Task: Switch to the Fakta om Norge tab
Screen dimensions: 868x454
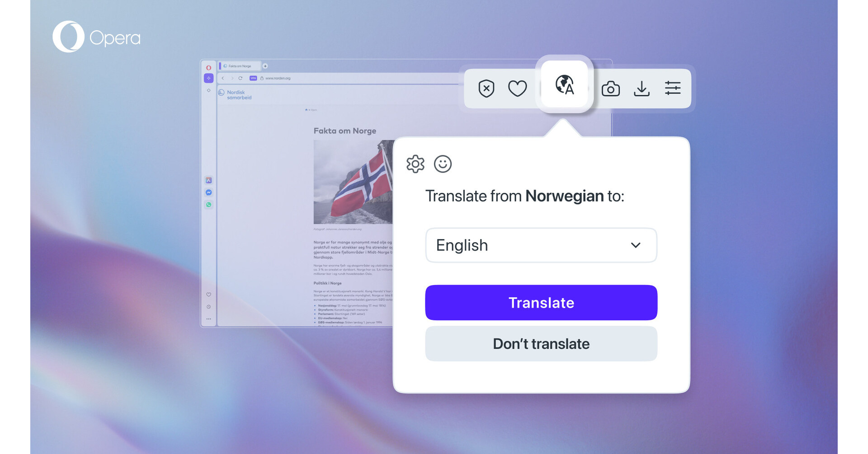Action: 238,66
